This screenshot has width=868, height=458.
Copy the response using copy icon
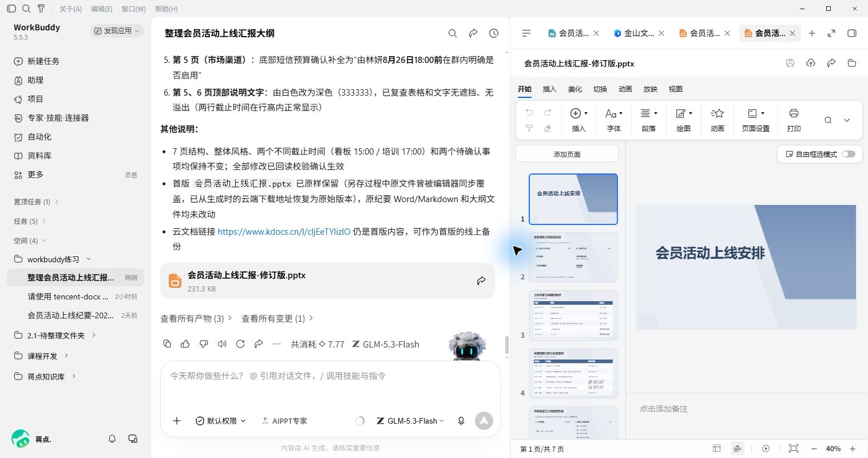[x=167, y=343]
